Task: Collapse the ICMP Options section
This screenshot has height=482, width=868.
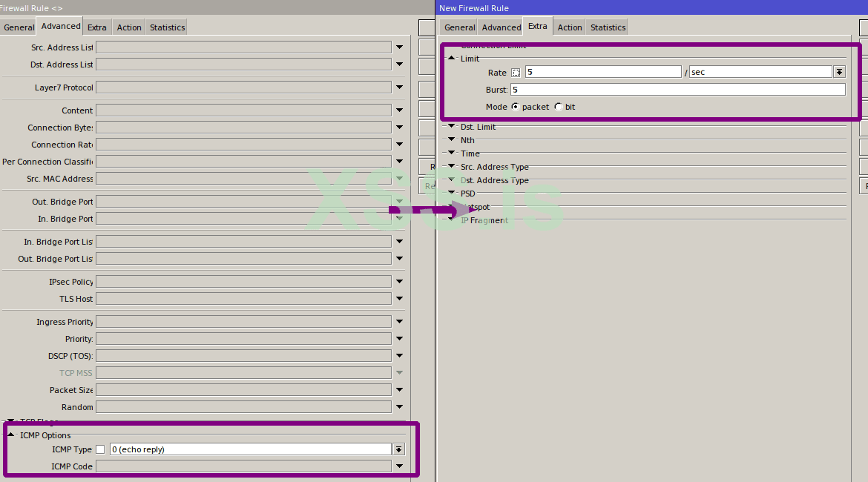Action: (10, 435)
